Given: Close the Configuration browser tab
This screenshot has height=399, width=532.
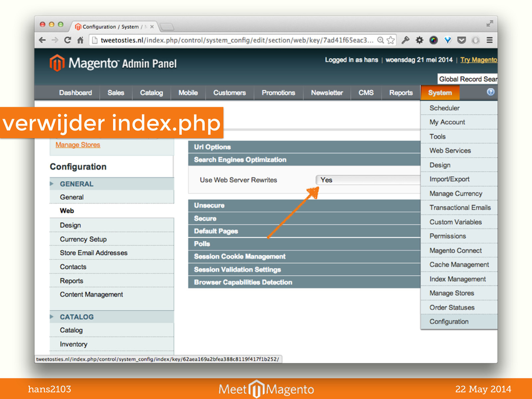Looking at the screenshot, I should [x=152, y=27].
